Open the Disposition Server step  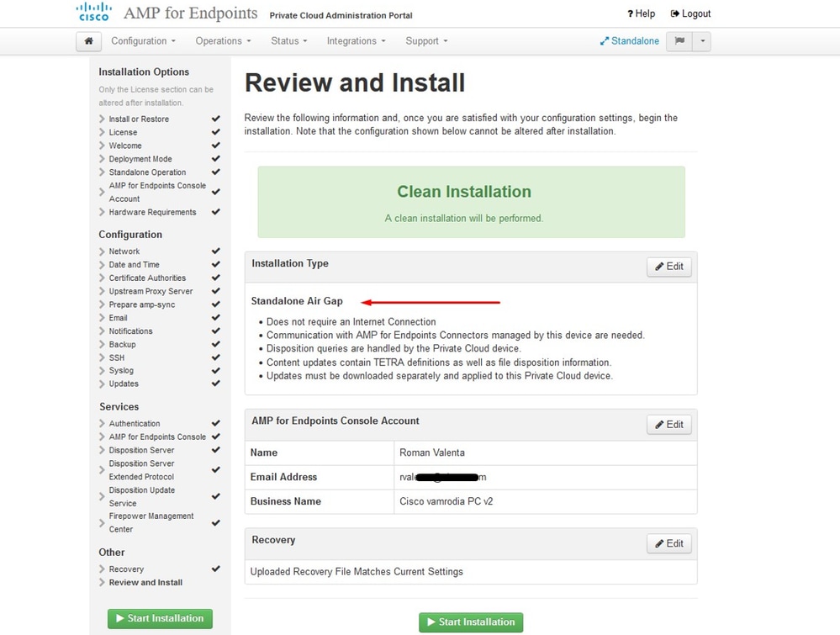[x=141, y=450]
